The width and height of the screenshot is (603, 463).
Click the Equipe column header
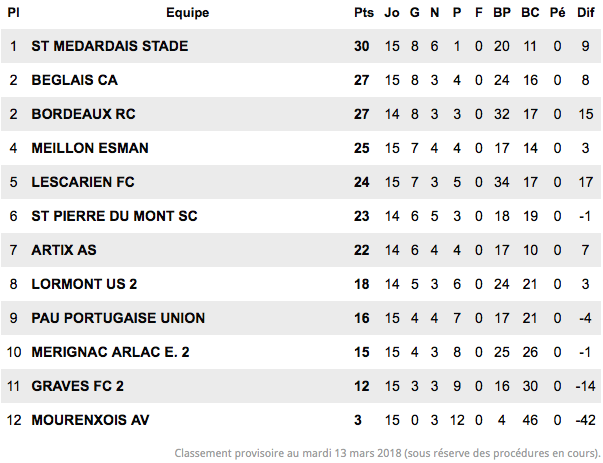(x=188, y=13)
